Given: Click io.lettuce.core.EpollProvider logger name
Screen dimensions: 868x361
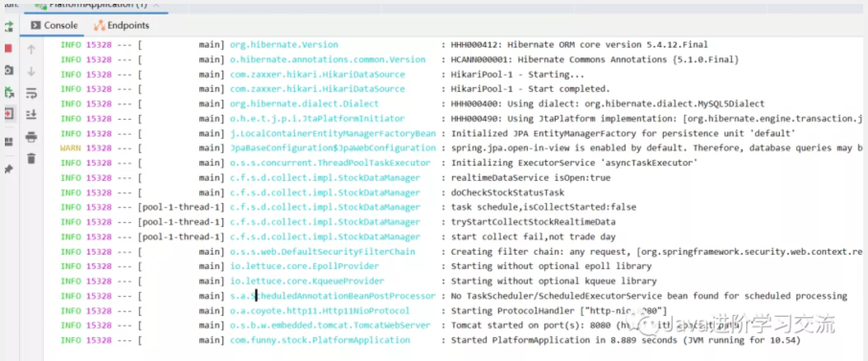Looking at the screenshot, I should [x=305, y=266].
